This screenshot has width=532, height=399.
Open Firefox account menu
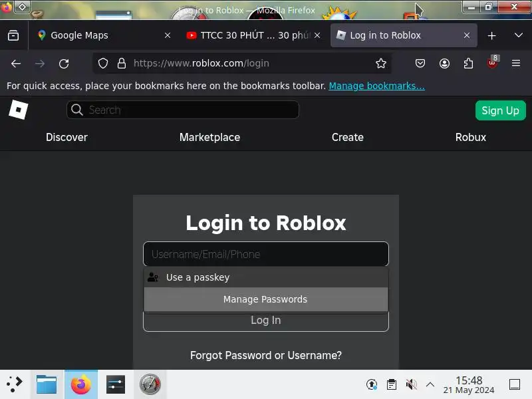click(444, 63)
